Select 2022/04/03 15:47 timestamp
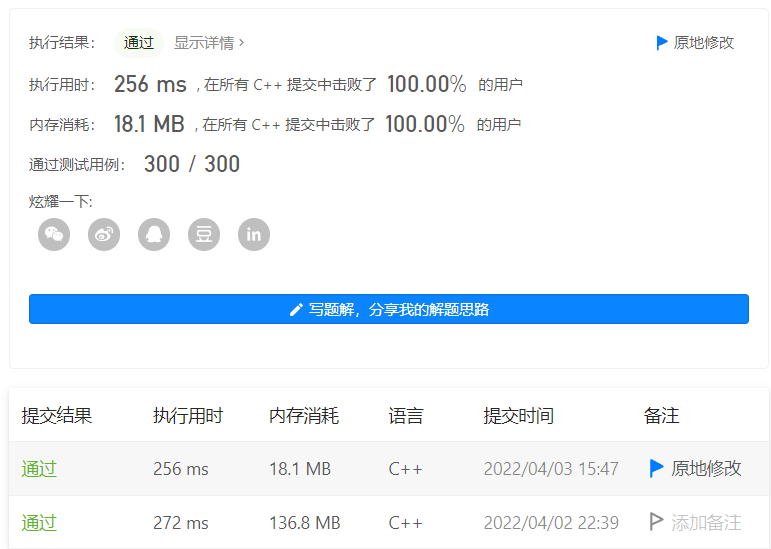 click(551, 469)
